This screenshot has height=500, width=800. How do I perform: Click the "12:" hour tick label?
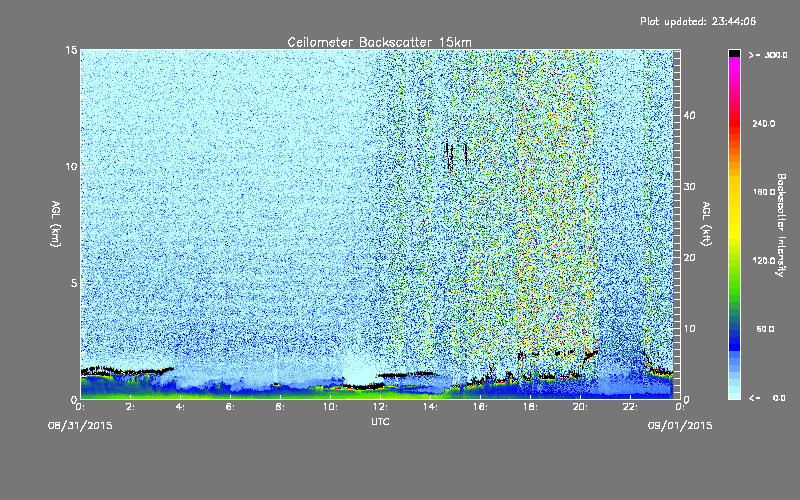[x=380, y=407]
